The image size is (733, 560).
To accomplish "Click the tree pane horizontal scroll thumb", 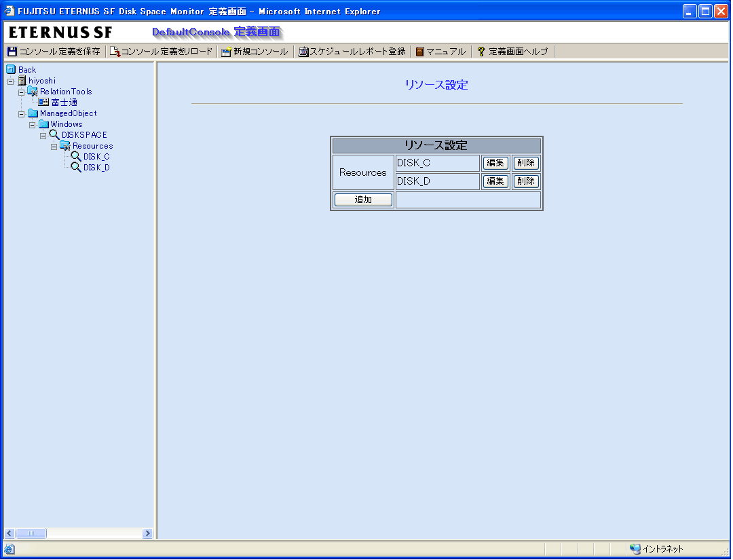I will coord(31,533).
